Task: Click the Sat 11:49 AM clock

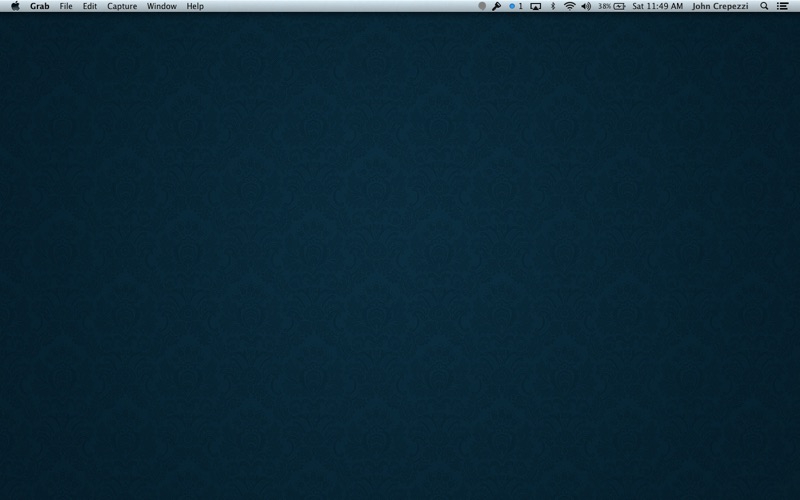Action: click(658, 6)
